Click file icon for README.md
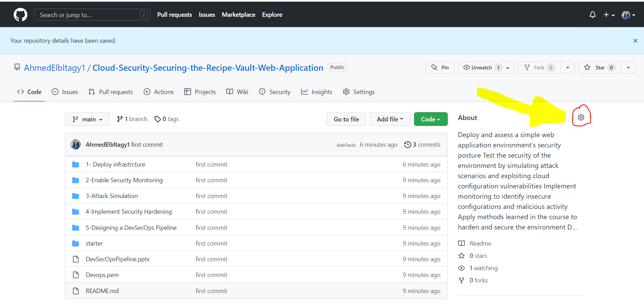 (x=76, y=291)
